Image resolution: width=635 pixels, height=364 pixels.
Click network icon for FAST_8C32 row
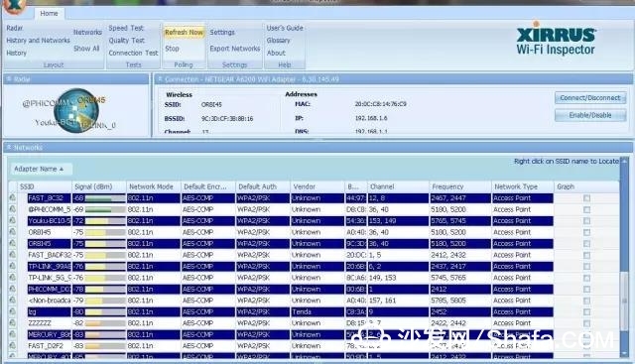coord(13,198)
